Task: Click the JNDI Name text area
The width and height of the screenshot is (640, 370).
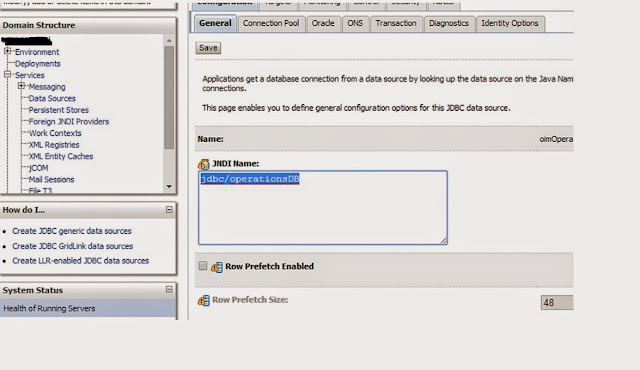Action: click(323, 208)
